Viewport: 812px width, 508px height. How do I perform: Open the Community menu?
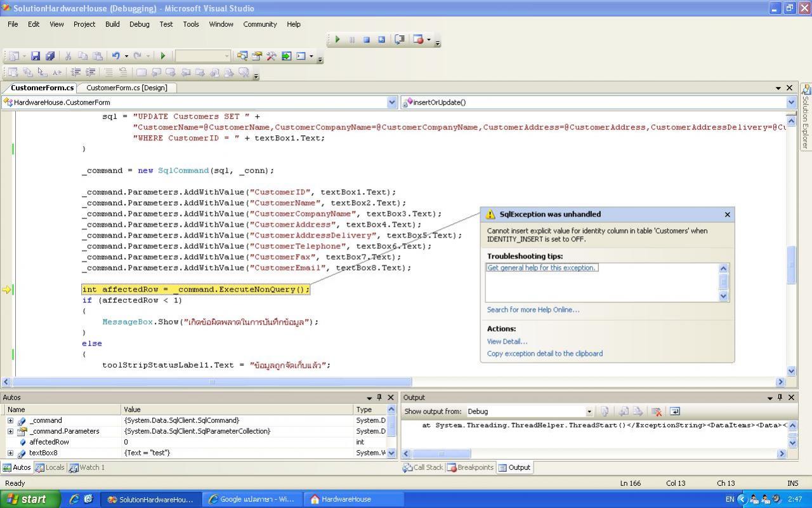coord(260,24)
